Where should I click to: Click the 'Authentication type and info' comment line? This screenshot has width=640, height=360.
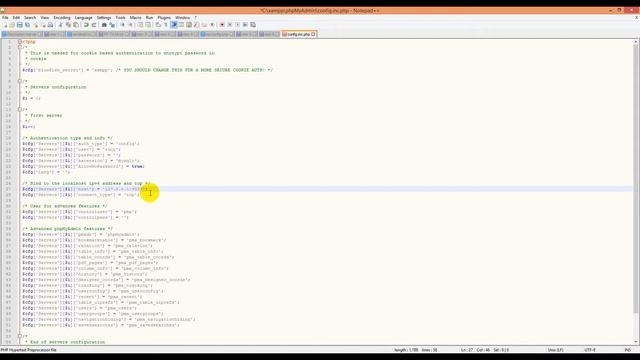pos(68,138)
